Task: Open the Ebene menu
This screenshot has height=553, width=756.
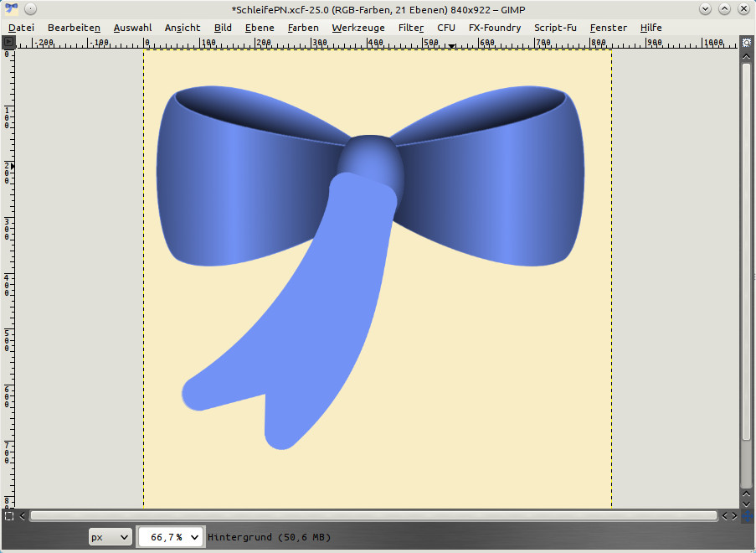Action: (260, 28)
